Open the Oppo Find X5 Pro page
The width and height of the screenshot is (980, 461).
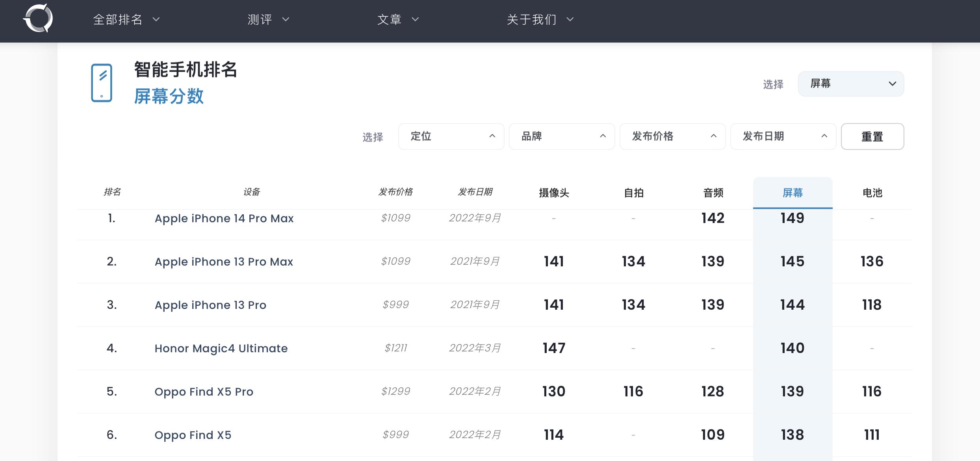click(x=204, y=391)
